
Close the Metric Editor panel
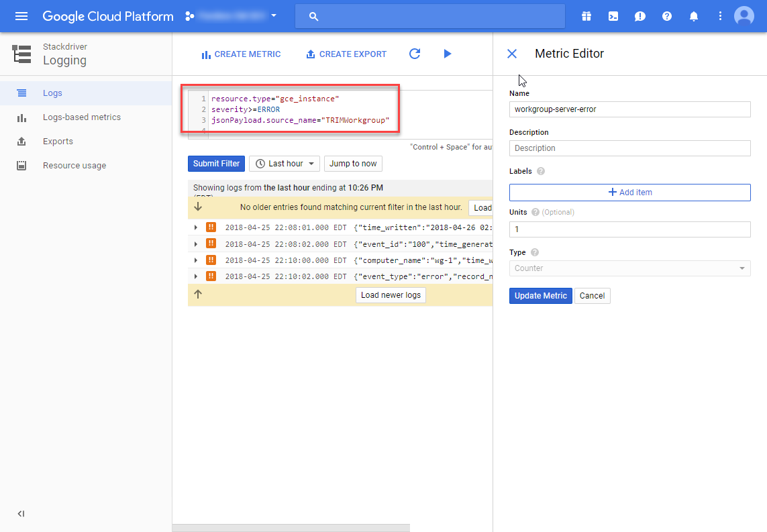pyautogui.click(x=511, y=54)
